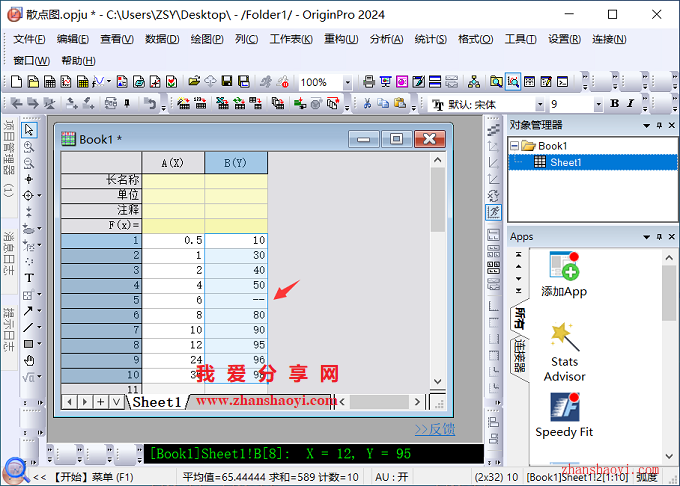This screenshot has height=486, width=680.
Task: Click the 添加App button
Action: tap(564, 274)
